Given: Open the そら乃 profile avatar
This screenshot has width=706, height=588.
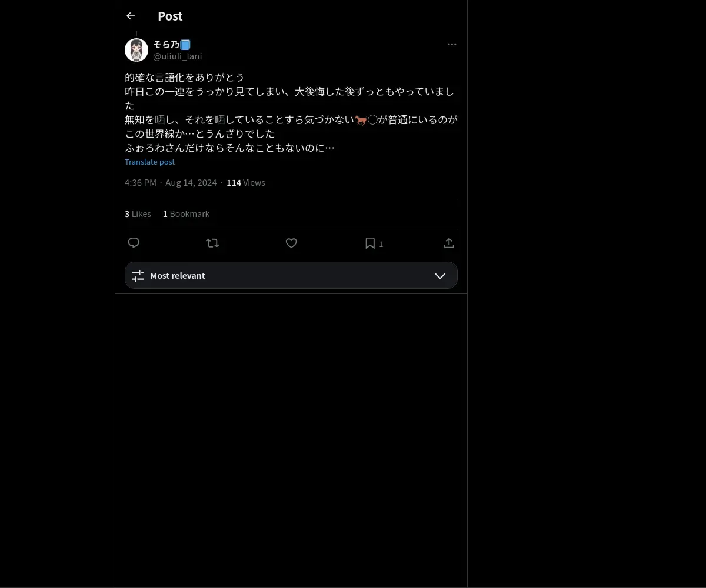Looking at the screenshot, I should coord(136,50).
